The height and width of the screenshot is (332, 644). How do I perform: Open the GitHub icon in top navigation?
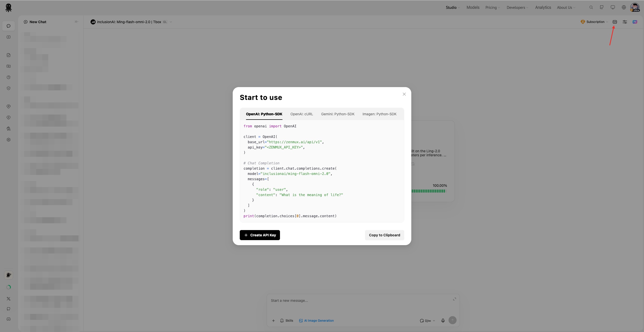(x=602, y=8)
